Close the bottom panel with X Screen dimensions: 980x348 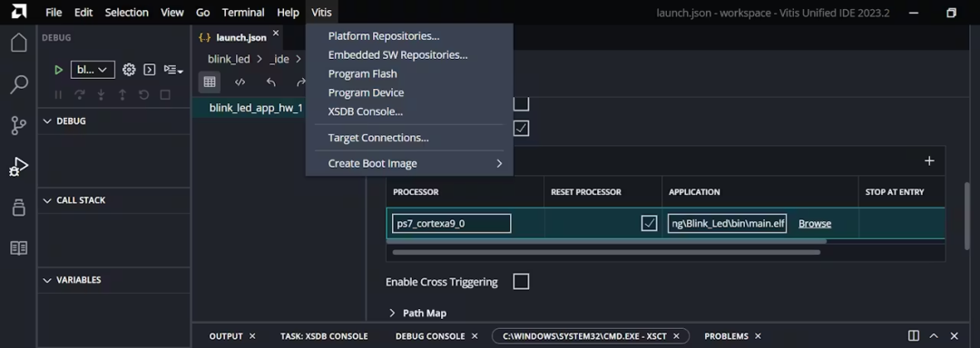click(x=955, y=336)
